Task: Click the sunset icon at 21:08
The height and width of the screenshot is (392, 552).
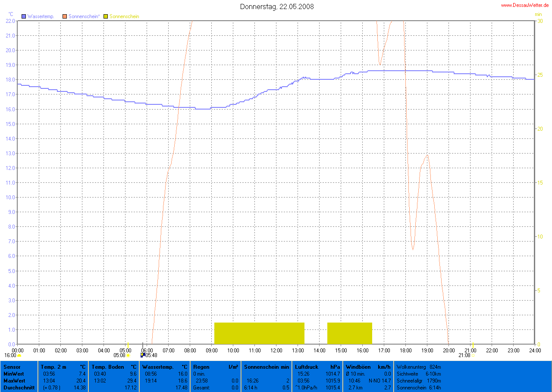Action: tap(473, 355)
